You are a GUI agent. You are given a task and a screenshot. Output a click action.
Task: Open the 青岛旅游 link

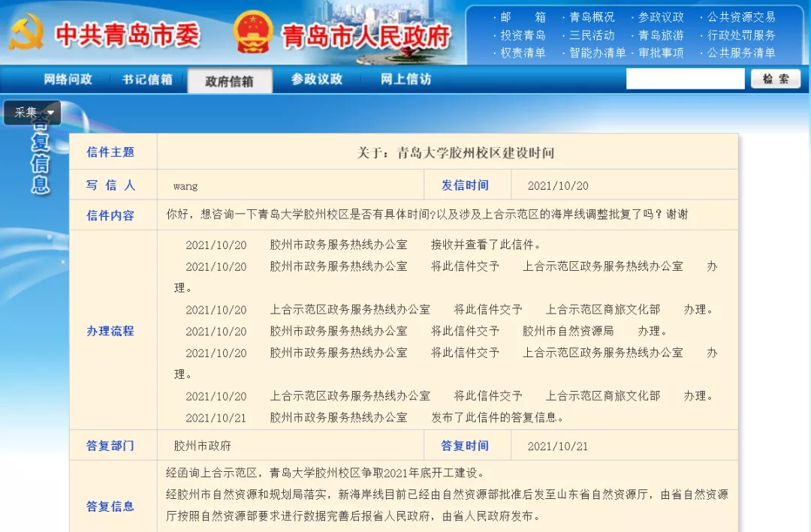tap(661, 35)
